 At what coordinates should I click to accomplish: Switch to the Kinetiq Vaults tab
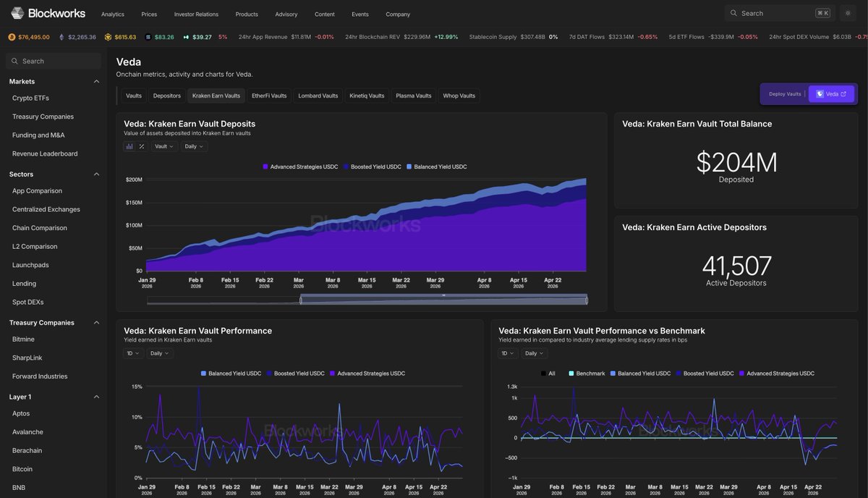tap(367, 96)
